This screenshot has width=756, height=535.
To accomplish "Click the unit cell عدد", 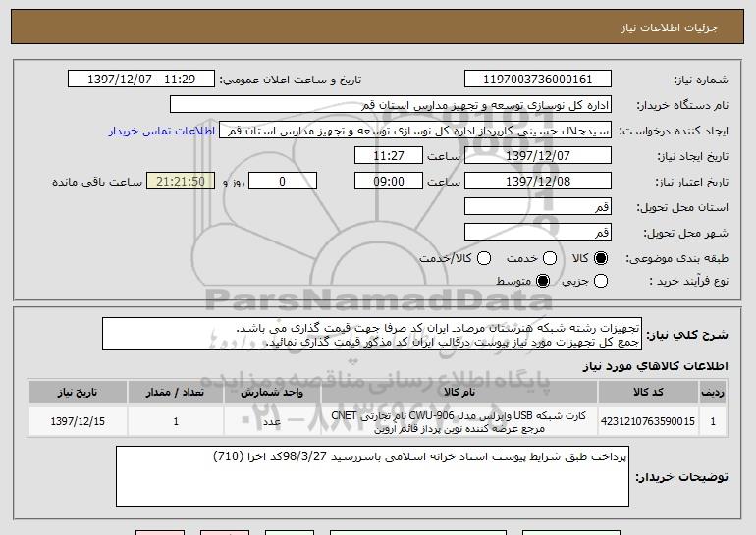I will tap(272, 421).
